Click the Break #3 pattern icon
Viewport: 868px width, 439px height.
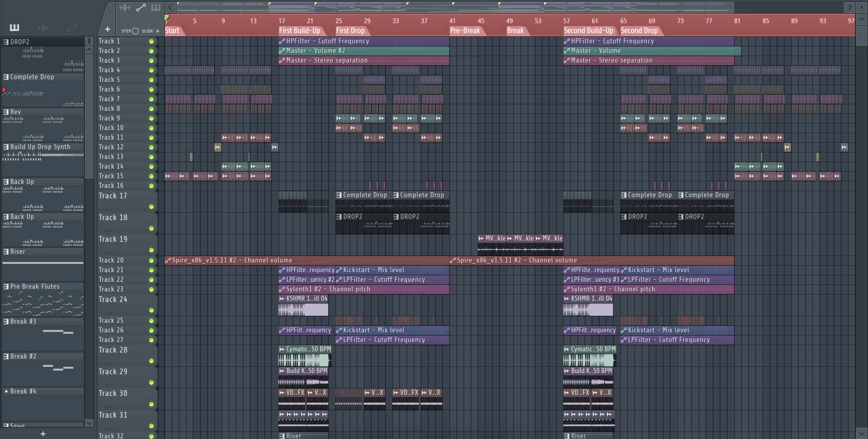pyautogui.click(x=6, y=322)
